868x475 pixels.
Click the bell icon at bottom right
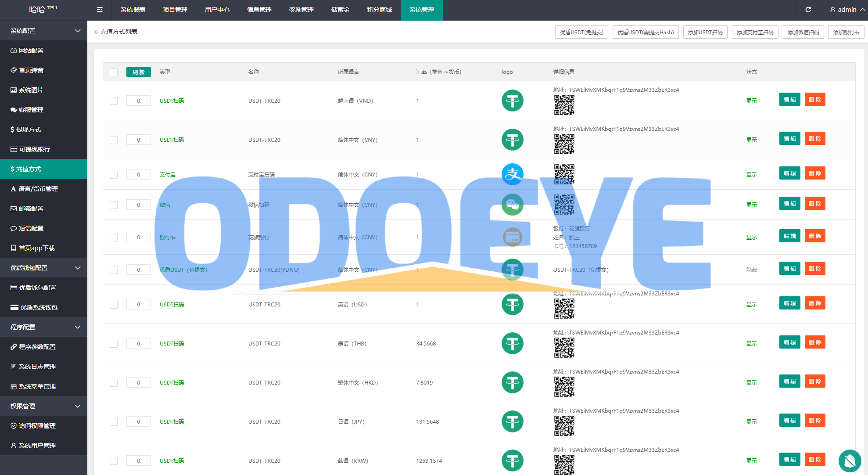[x=850, y=461]
